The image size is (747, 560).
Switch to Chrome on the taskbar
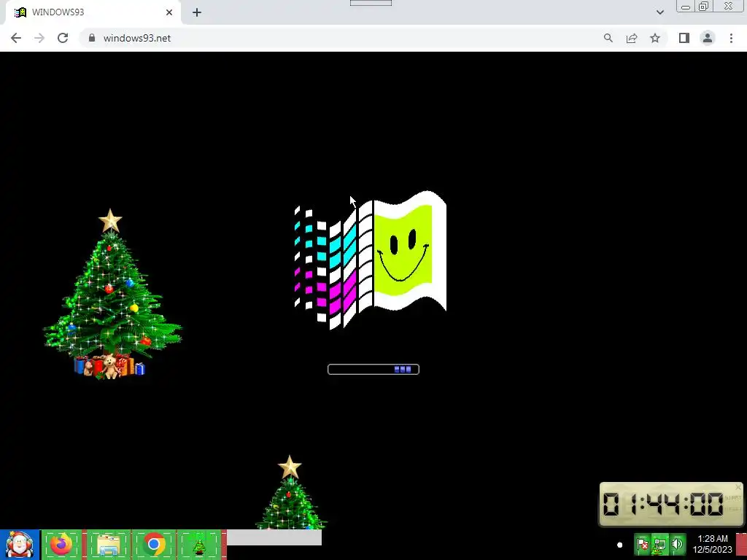tap(154, 545)
